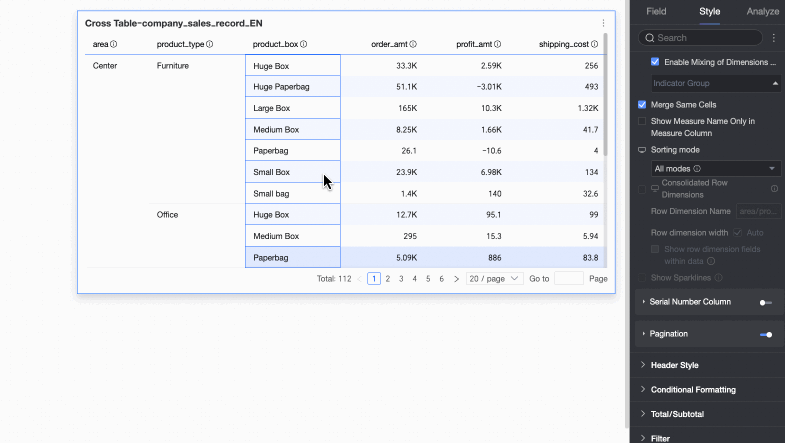Screen dimensions: 785x443
Task: Click the Go to page number input
Action: click(569, 279)
